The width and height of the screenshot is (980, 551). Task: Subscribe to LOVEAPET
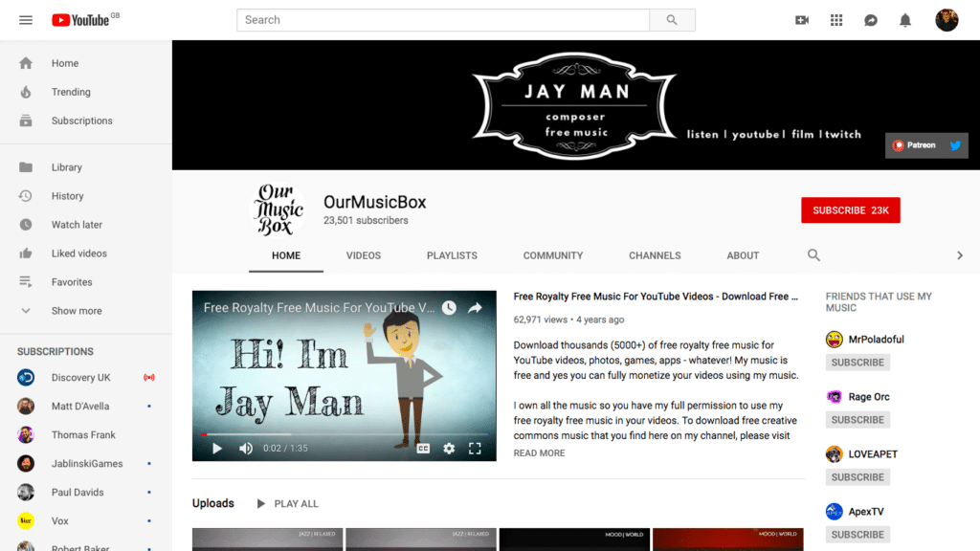coord(857,477)
